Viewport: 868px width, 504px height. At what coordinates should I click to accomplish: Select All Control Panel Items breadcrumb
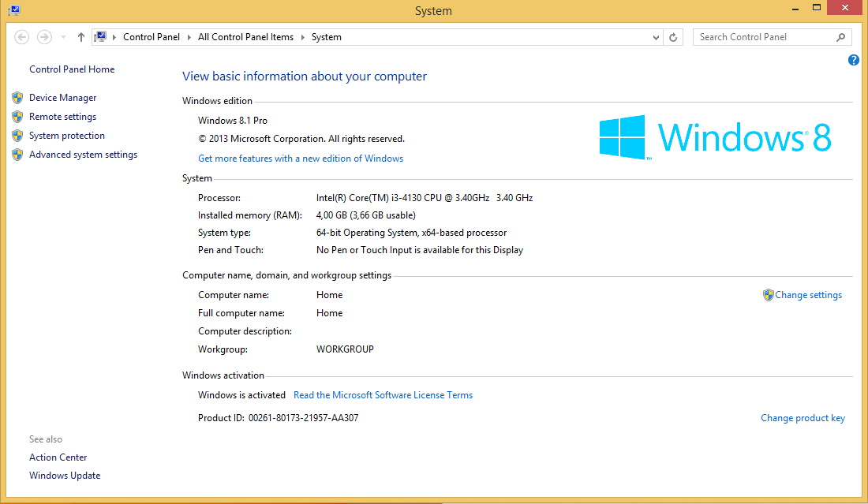(245, 37)
